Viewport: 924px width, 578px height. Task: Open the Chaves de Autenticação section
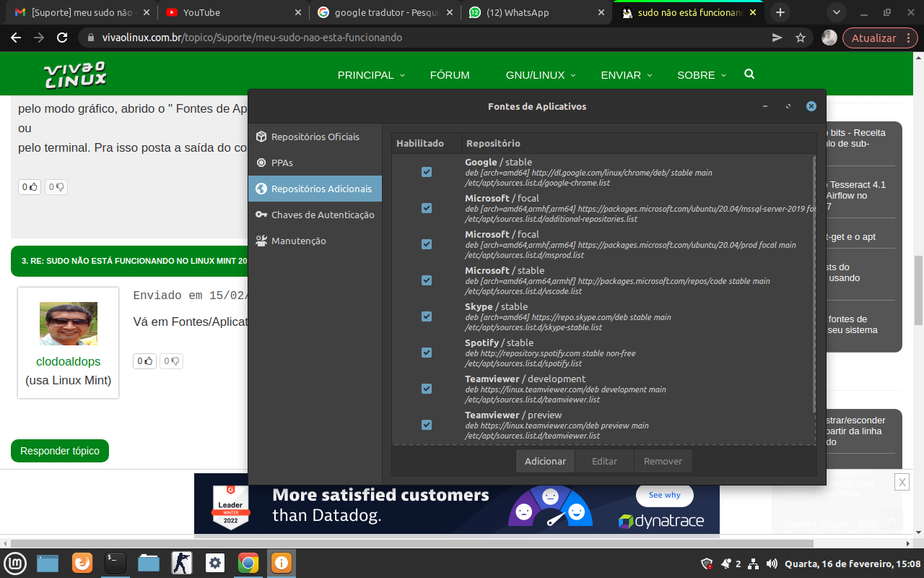coord(315,215)
